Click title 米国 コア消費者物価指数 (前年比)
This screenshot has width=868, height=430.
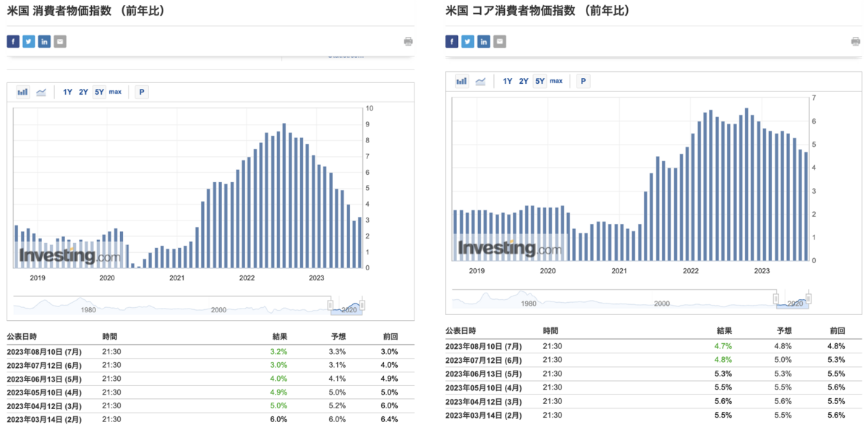pyautogui.click(x=537, y=11)
